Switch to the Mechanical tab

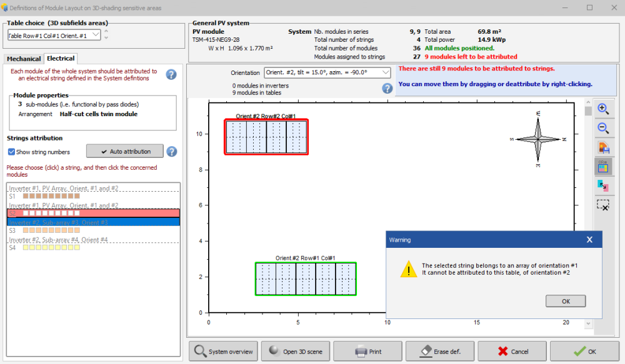pos(24,59)
